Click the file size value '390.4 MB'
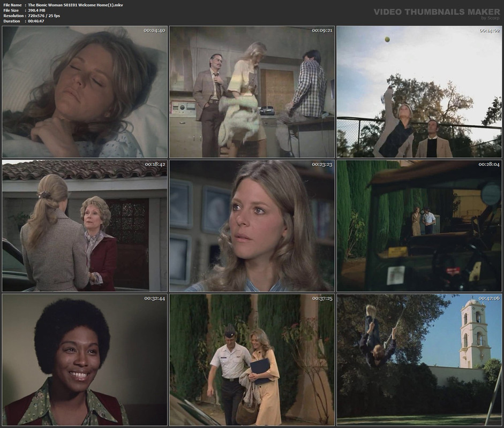Image resolution: width=504 pixels, height=428 pixels. pyautogui.click(x=36, y=10)
